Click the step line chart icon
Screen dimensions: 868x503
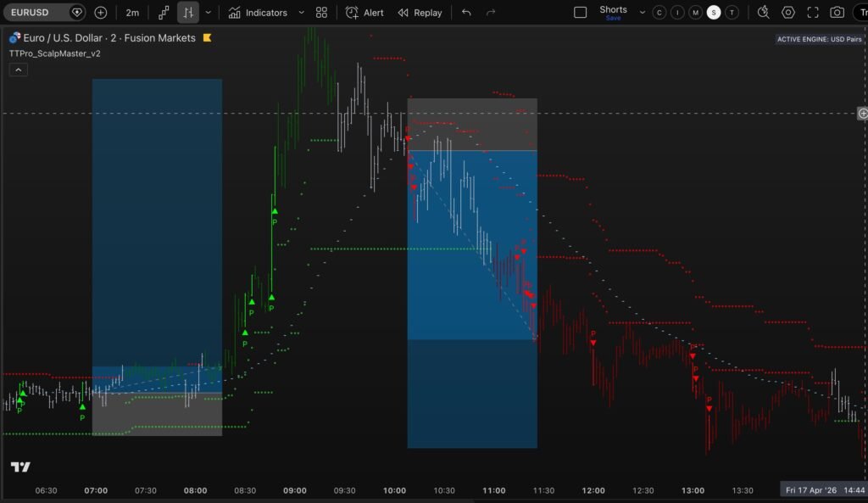point(164,13)
